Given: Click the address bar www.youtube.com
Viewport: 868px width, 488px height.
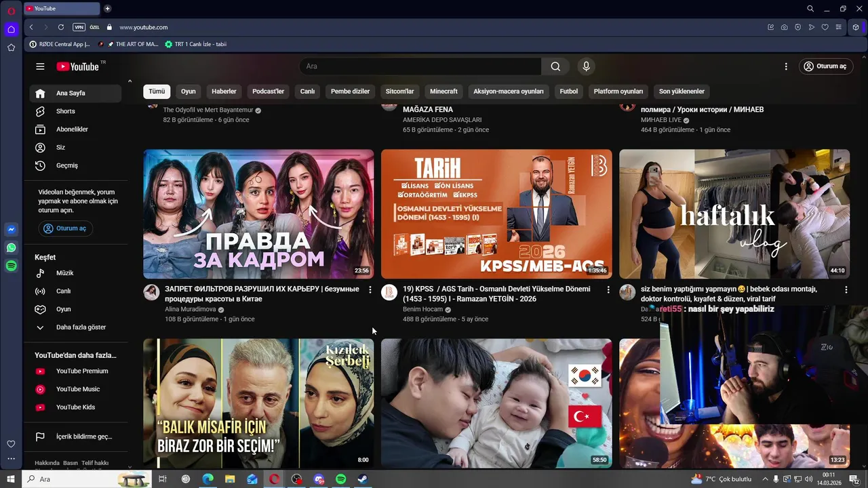Looking at the screenshot, I should (x=144, y=27).
